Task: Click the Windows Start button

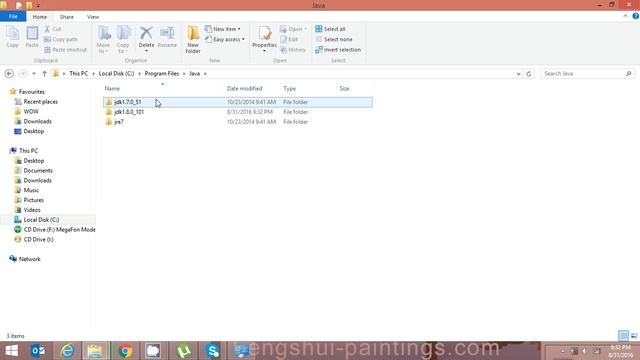Action: [11, 351]
